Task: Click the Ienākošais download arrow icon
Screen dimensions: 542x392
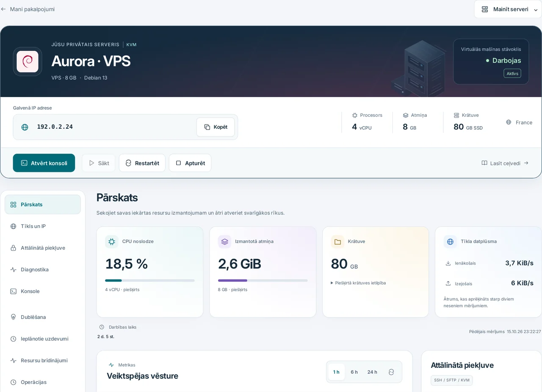Action: (x=448, y=263)
